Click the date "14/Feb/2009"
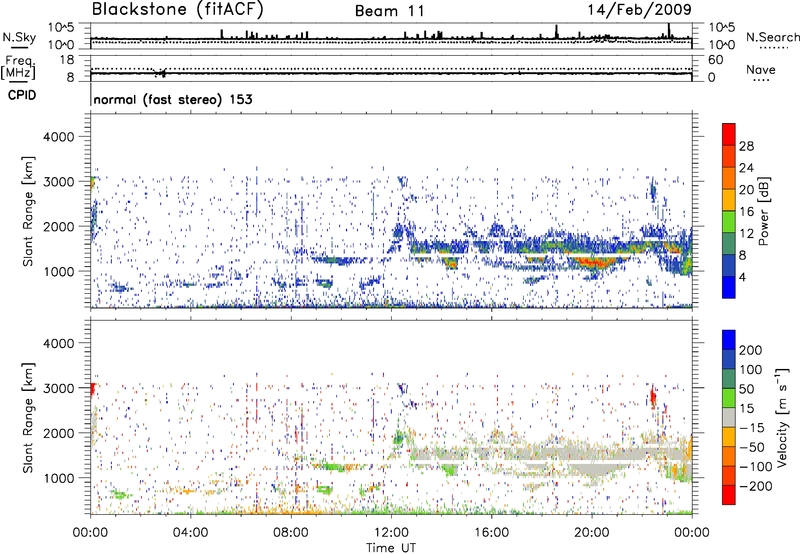This screenshot has height=554, width=800. [x=640, y=10]
